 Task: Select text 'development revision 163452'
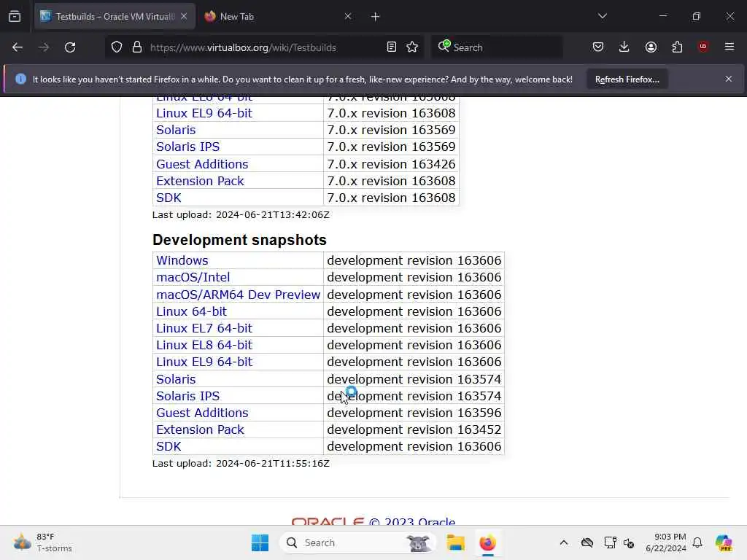point(414,429)
